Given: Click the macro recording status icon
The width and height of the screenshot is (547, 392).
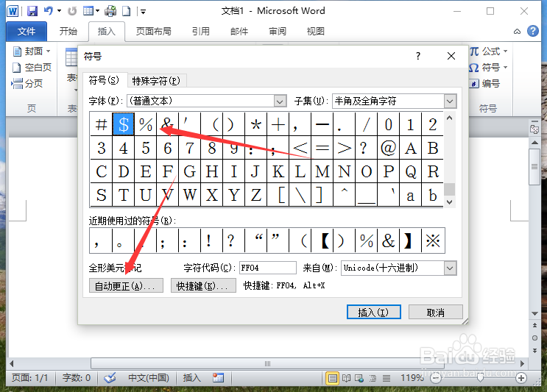Looking at the screenshot, I should [x=218, y=378].
